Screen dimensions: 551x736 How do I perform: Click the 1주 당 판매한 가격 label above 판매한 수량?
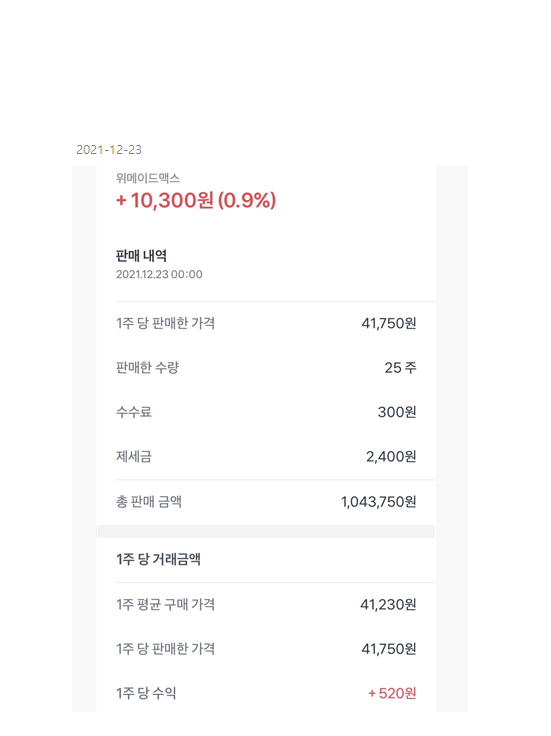pyautogui.click(x=166, y=323)
